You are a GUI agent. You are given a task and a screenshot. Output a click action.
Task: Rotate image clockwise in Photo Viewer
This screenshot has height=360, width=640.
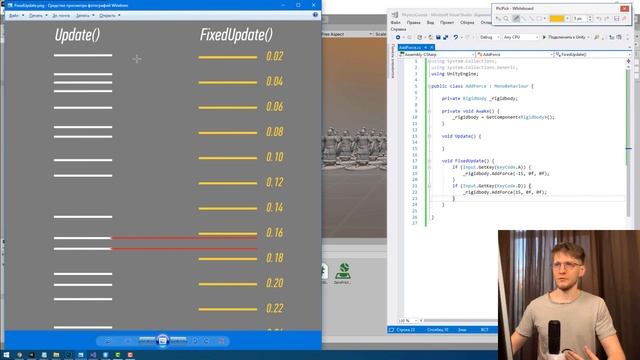coord(206,341)
